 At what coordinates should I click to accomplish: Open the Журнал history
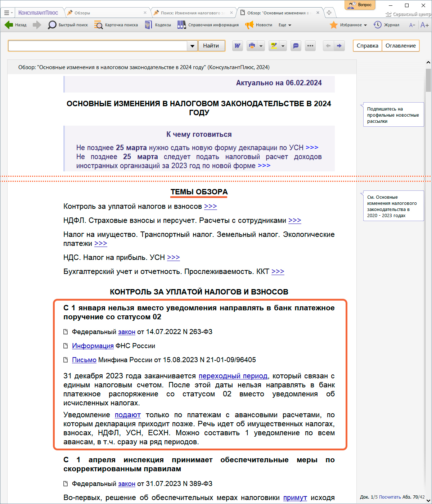point(386,25)
